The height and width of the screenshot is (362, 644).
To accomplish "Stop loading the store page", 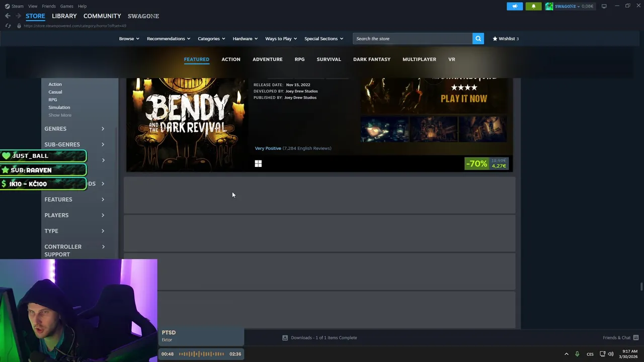I will click(x=8, y=26).
